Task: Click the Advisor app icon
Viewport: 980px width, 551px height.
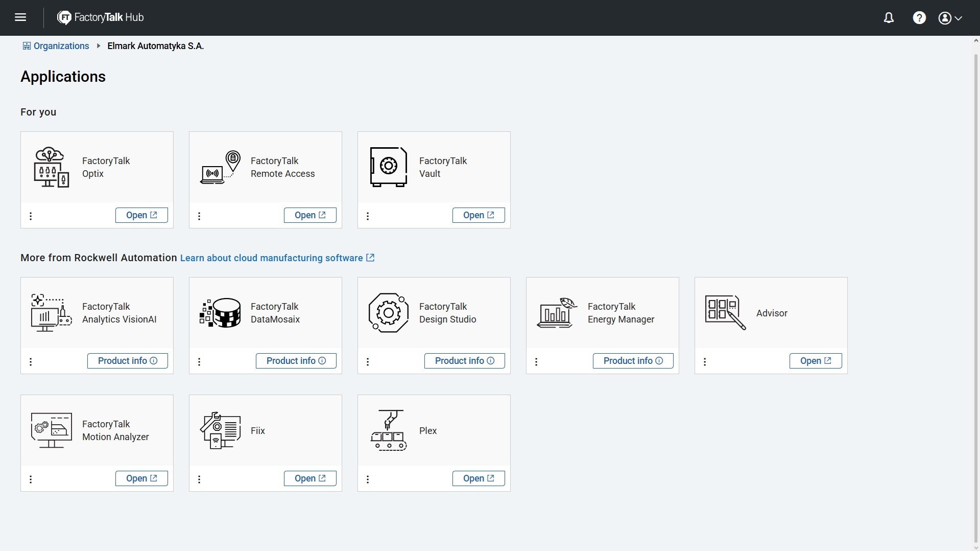Action: [725, 312]
